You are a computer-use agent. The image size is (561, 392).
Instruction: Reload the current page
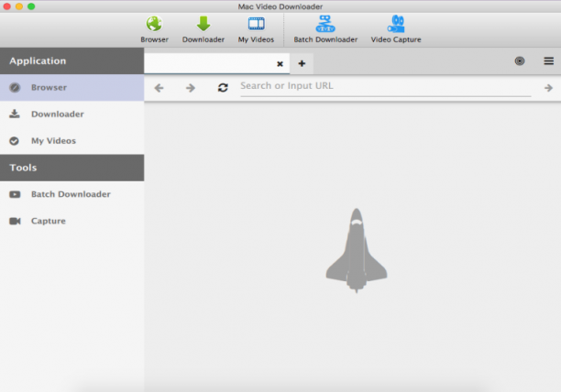pyautogui.click(x=223, y=88)
